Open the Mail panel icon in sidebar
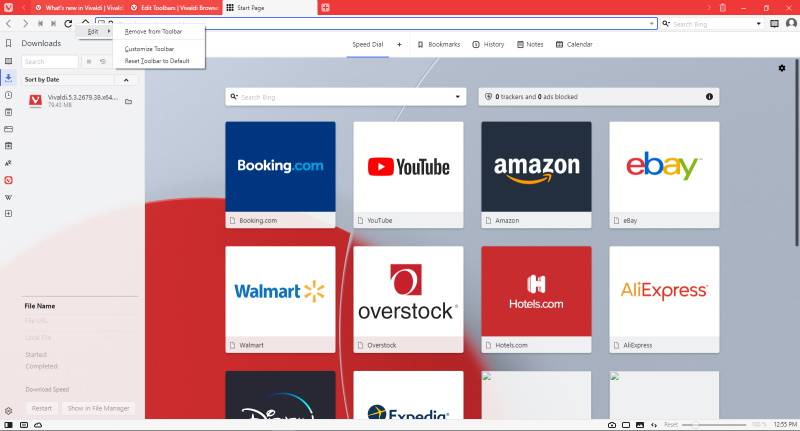 (8, 129)
